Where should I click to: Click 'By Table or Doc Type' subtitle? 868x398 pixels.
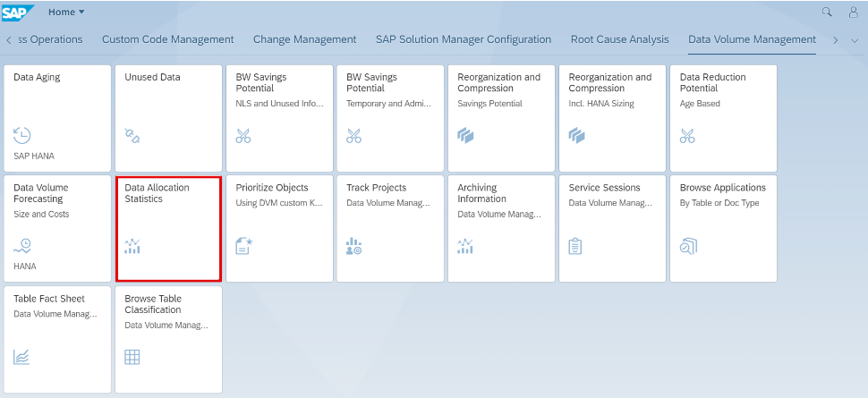(x=719, y=203)
